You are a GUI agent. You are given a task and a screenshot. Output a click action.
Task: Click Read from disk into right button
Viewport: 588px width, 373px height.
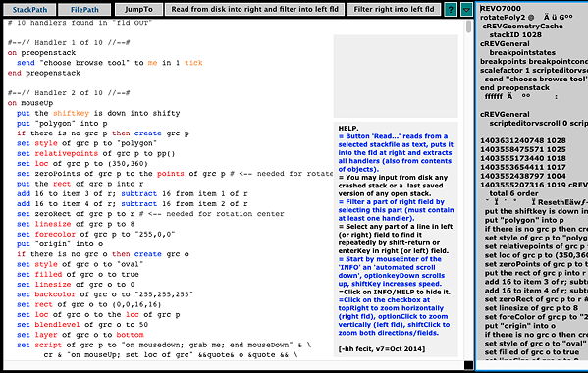(254, 9)
